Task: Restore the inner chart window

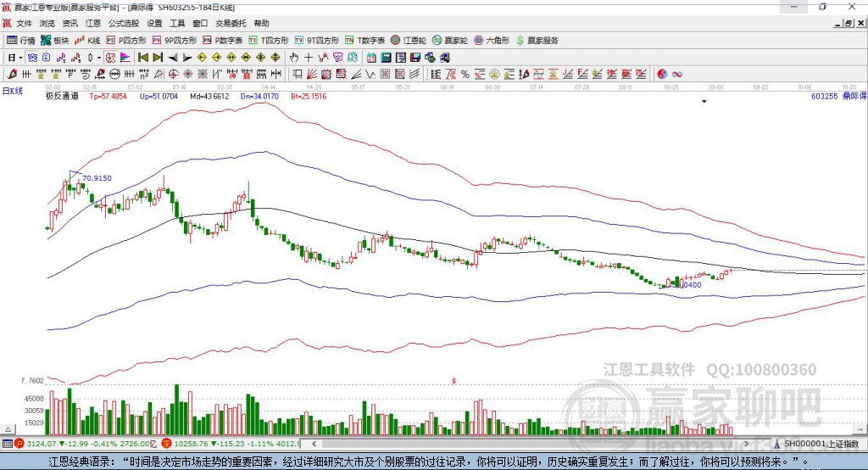Action: click(x=849, y=23)
